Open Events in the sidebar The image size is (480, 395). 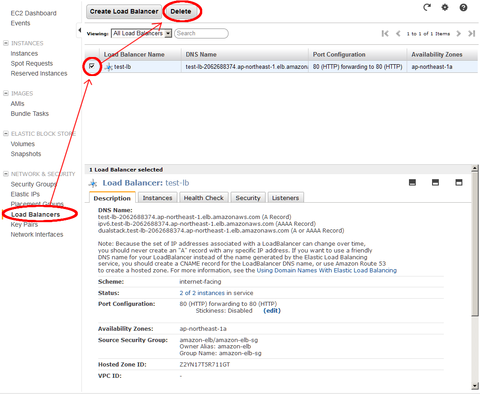click(x=20, y=23)
